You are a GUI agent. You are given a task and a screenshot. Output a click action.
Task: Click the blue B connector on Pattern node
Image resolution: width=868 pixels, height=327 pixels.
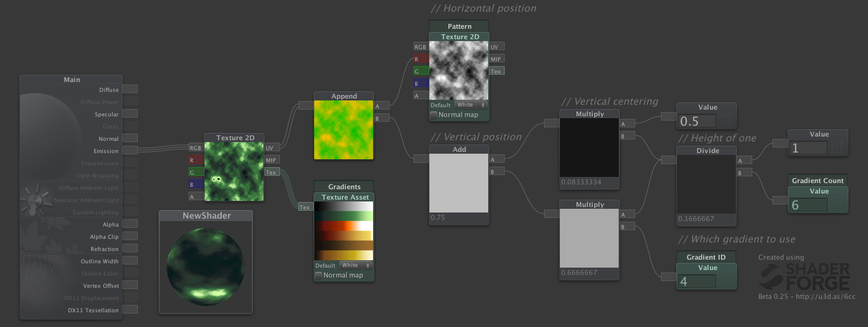click(x=420, y=83)
